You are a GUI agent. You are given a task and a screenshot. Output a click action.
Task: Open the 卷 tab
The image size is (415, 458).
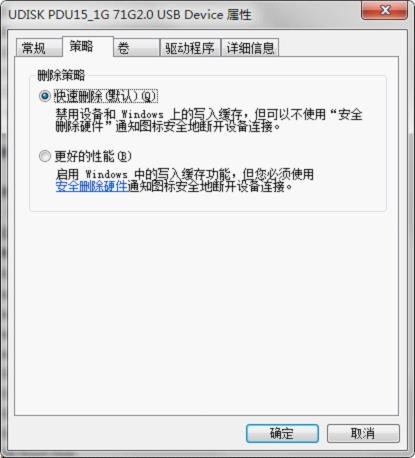(x=136, y=48)
